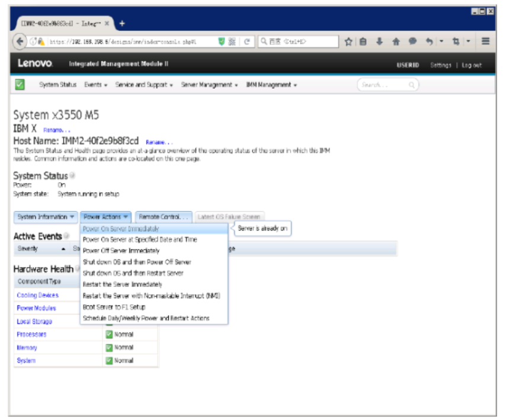
Task: Click the chat bubble toolbar icon
Action: click(412, 41)
